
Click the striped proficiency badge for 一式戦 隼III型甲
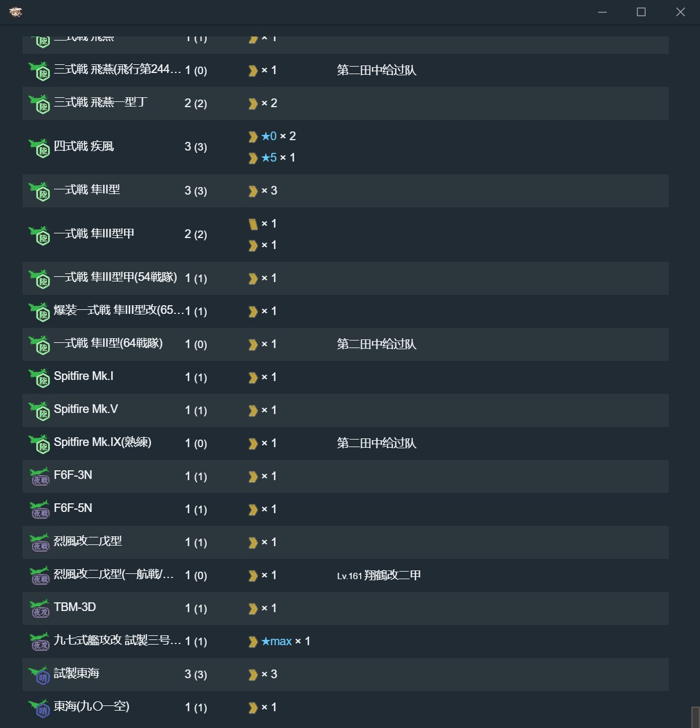pos(253,224)
